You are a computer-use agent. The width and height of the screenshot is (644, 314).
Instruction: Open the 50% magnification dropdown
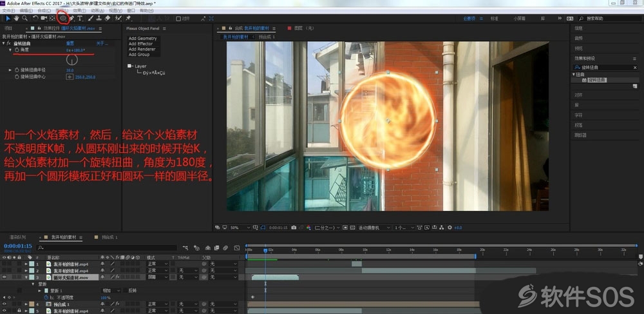[240, 228]
